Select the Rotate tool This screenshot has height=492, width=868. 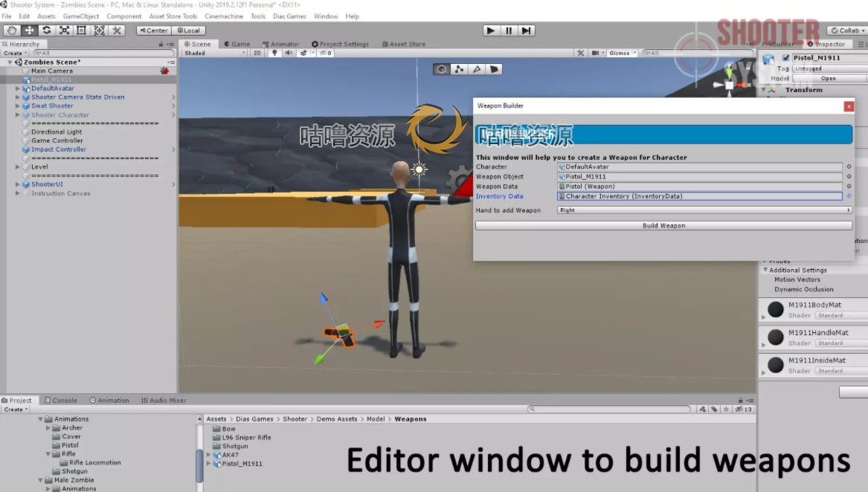click(x=47, y=30)
